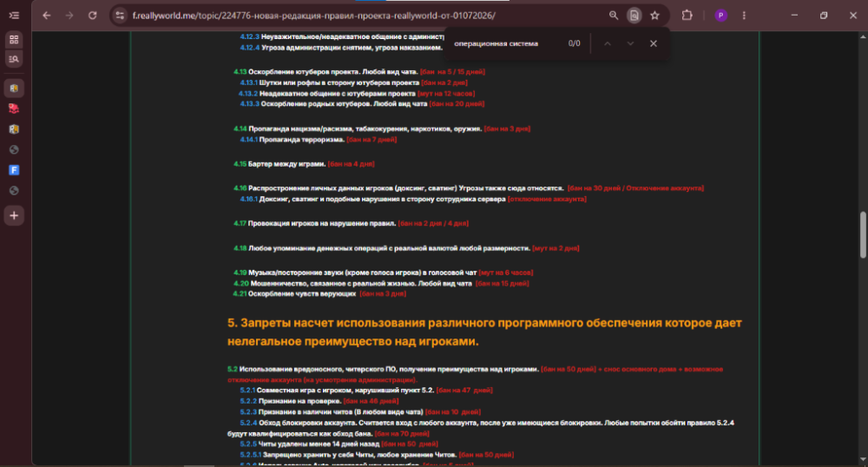Click the 0/0 find match counter
The width and height of the screenshot is (868, 467).
[x=574, y=43]
